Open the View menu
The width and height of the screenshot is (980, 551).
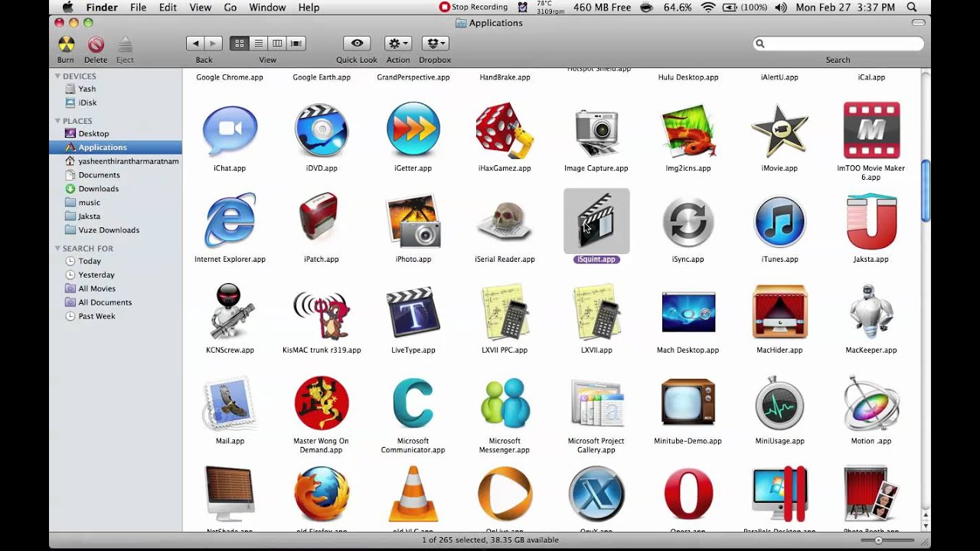point(200,8)
